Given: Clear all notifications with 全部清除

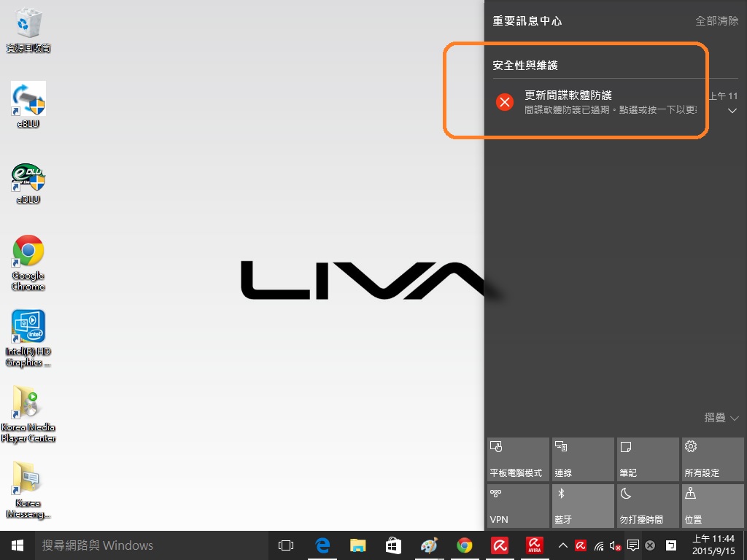Looking at the screenshot, I should [x=716, y=21].
